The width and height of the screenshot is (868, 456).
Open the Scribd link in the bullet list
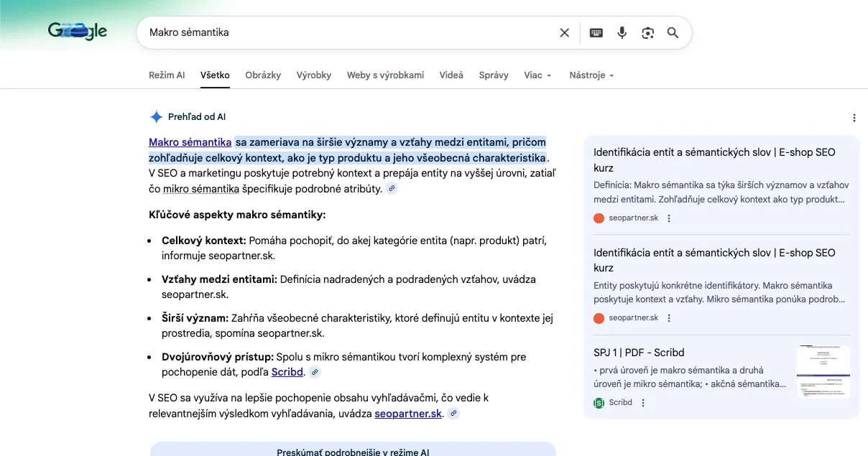click(287, 372)
